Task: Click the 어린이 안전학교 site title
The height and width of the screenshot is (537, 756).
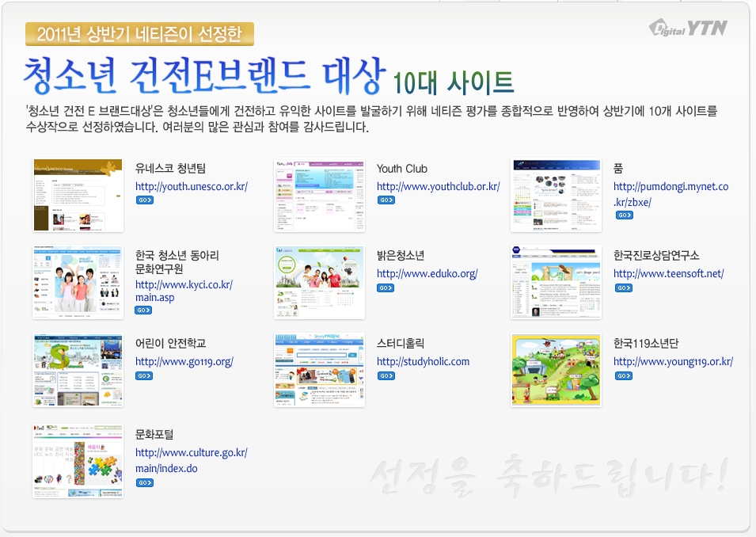Action: (x=170, y=343)
